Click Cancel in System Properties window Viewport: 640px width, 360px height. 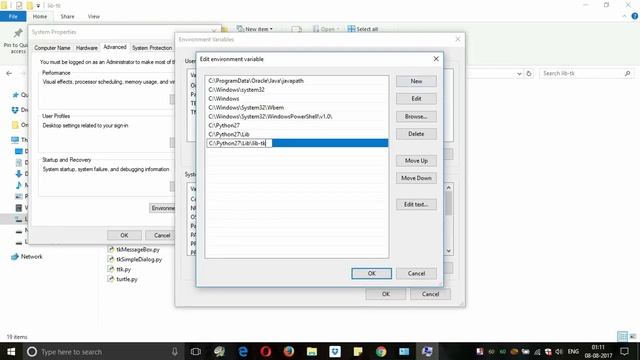click(x=162, y=235)
